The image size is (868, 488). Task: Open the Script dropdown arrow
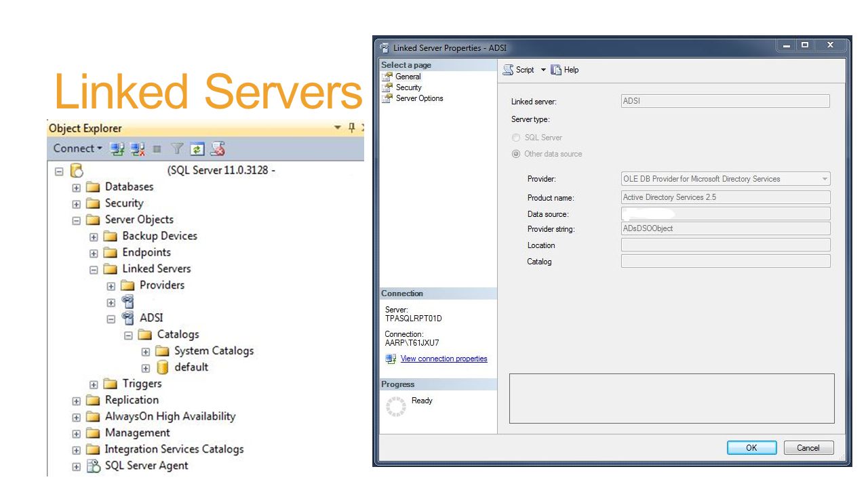coord(543,70)
